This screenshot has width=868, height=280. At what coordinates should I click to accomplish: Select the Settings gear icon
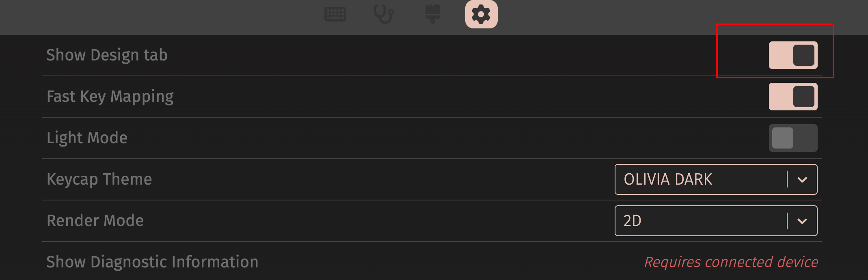pos(482,14)
